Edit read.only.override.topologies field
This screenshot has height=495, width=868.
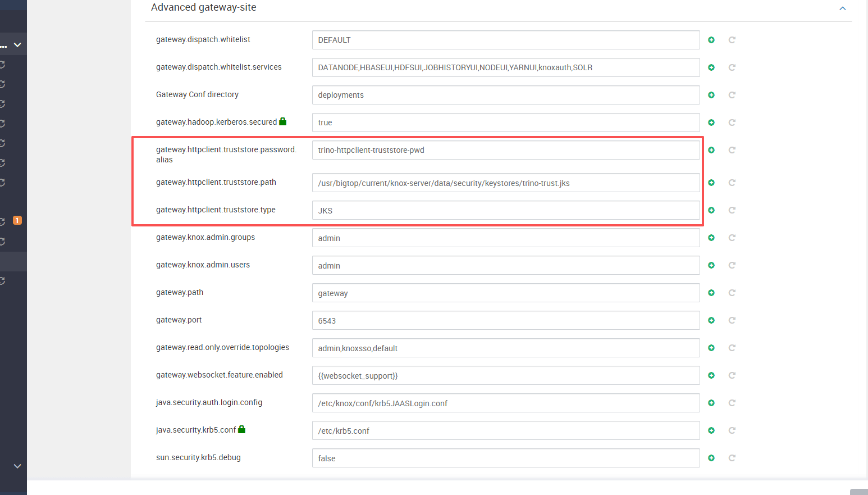click(506, 348)
